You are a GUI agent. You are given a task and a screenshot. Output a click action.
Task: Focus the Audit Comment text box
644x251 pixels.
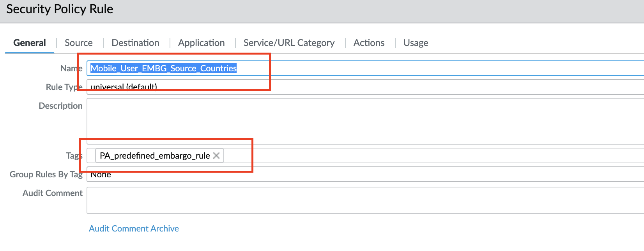click(351, 200)
